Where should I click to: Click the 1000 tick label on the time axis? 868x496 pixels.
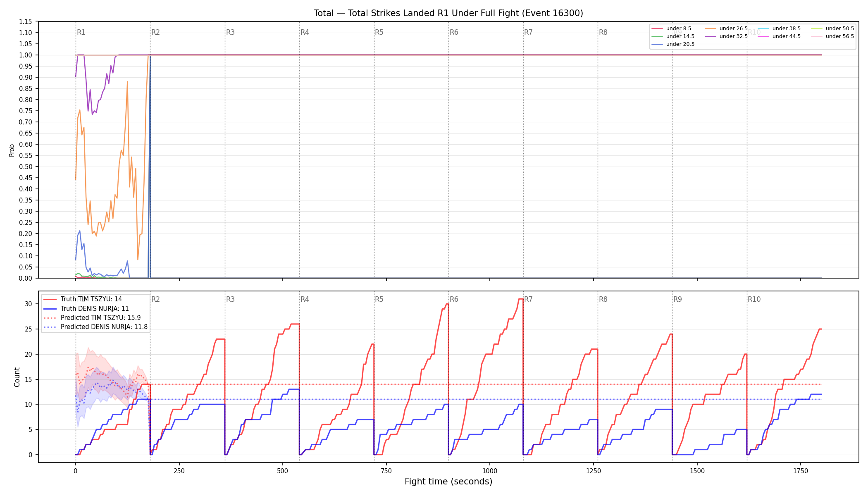tap(490, 471)
